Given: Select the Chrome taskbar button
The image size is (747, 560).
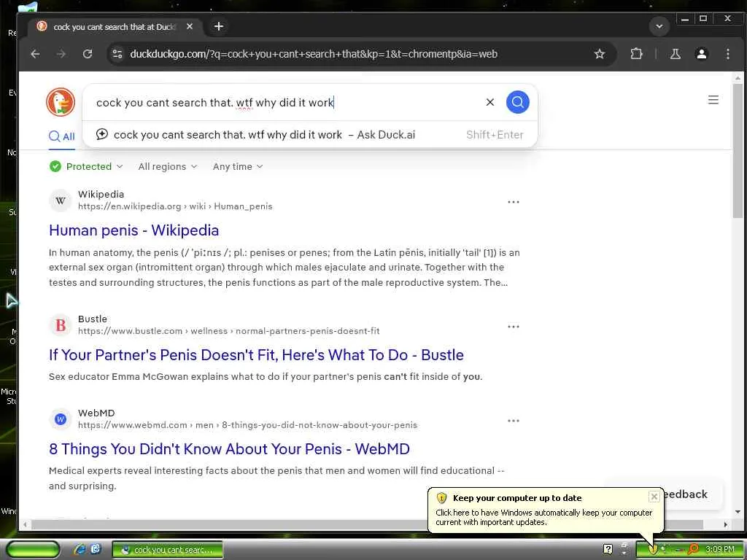Looking at the screenshot, I should [x=167, y=550].
